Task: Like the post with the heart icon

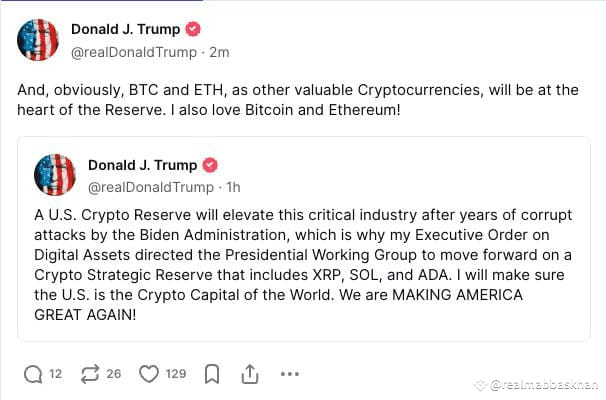Action: [149, 374]
